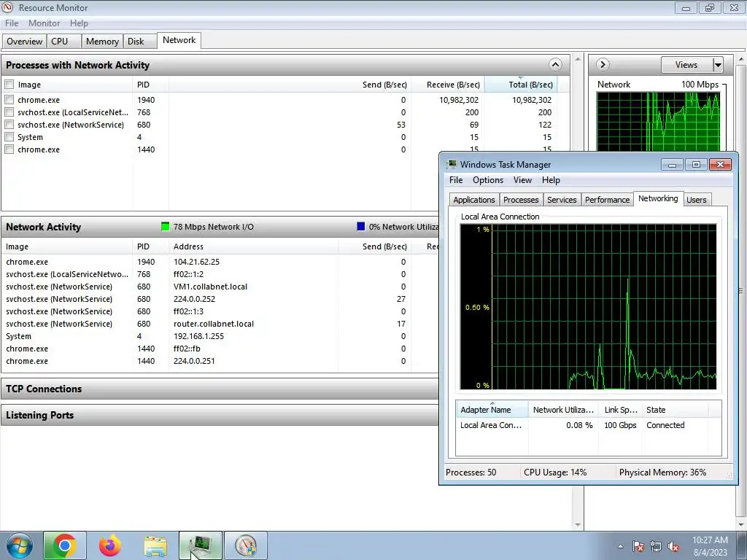Click the Views button
The image size is (747, 560).
(x=686, y=65)
